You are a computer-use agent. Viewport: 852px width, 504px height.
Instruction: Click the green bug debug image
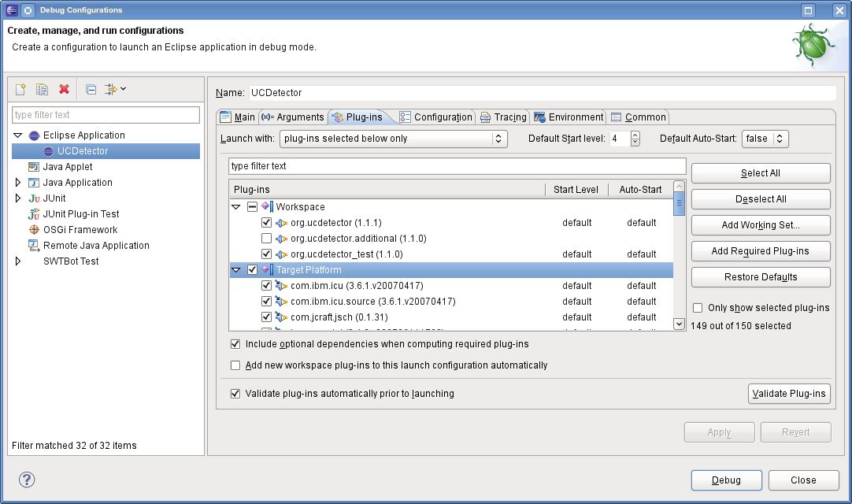pos(814,46)
